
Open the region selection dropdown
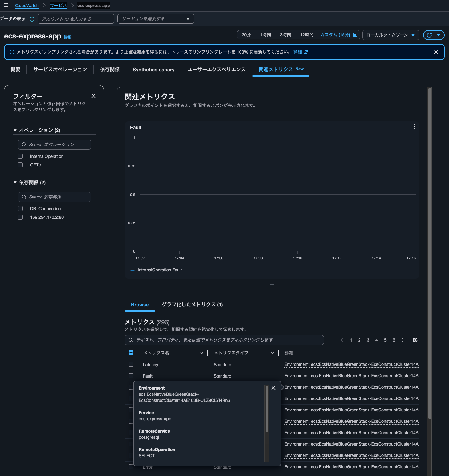(156, 19)
